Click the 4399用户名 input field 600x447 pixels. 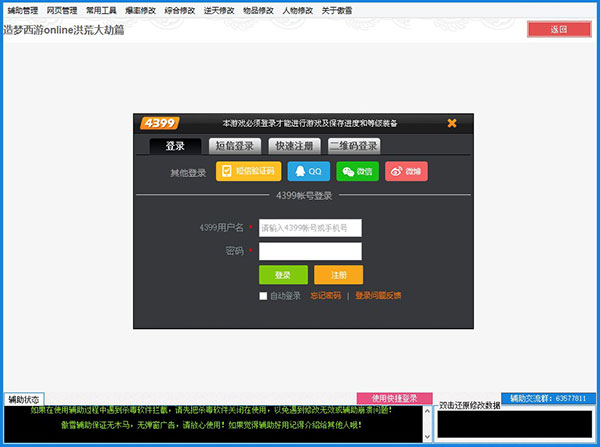(x=310, y=228)
